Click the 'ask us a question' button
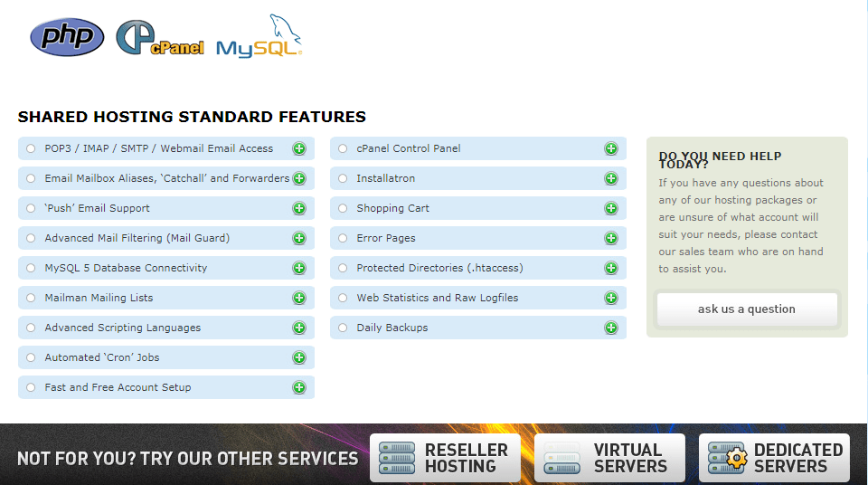 click(747, 309)
